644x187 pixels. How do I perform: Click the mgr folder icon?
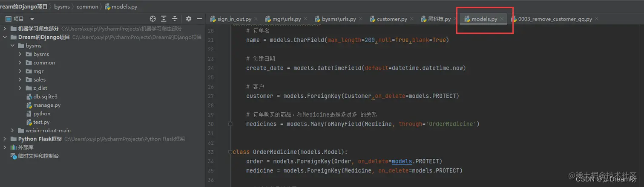[29, 71]
